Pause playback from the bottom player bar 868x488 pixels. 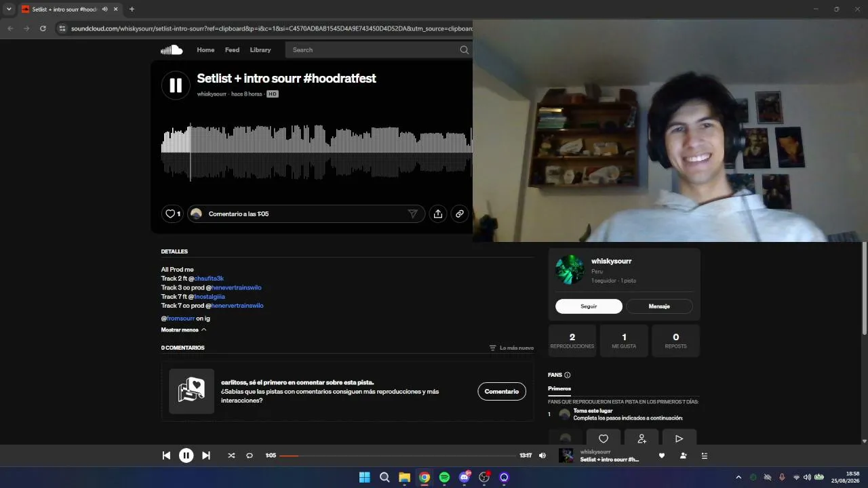click(186, 455)
